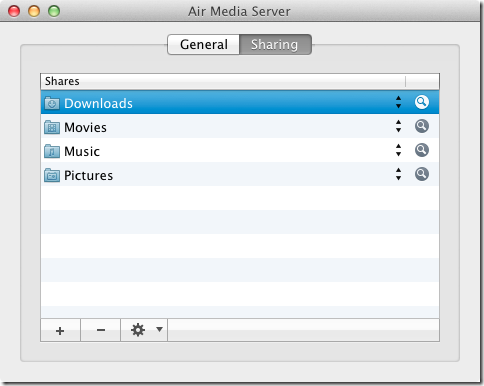This screenshot has width=484, height=386.
Task: Remove selected share with minus button
Action: (x=101, y=330)
